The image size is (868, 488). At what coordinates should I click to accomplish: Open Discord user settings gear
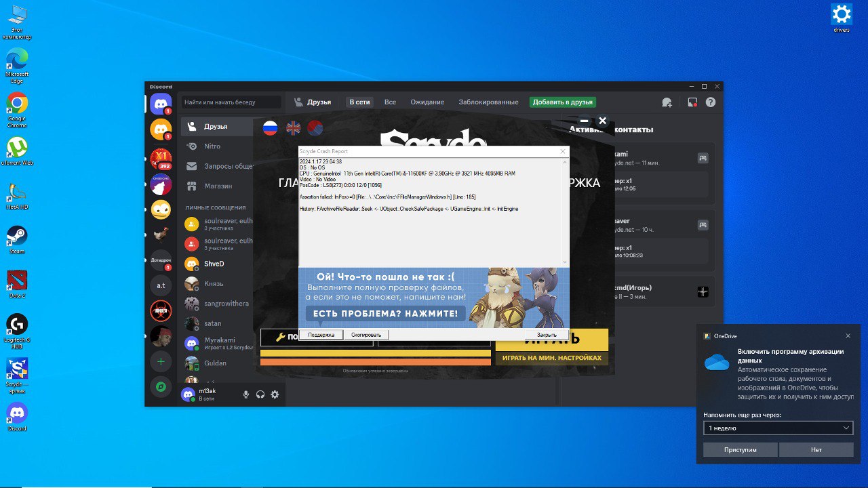pos(275,394)
